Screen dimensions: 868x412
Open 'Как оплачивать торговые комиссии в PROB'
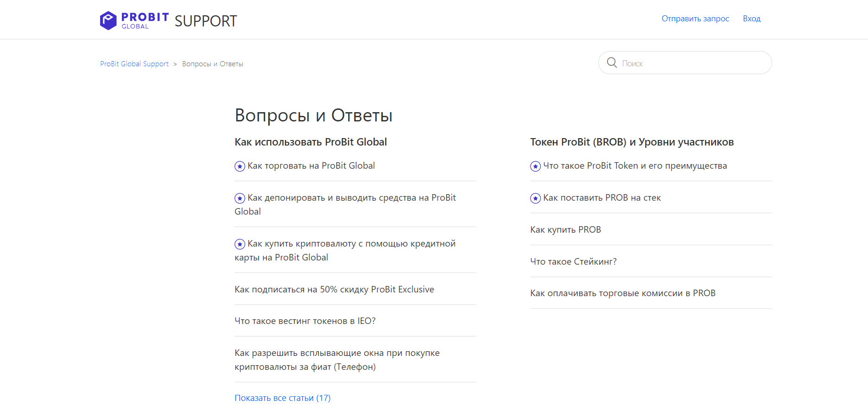coord(623,293)
